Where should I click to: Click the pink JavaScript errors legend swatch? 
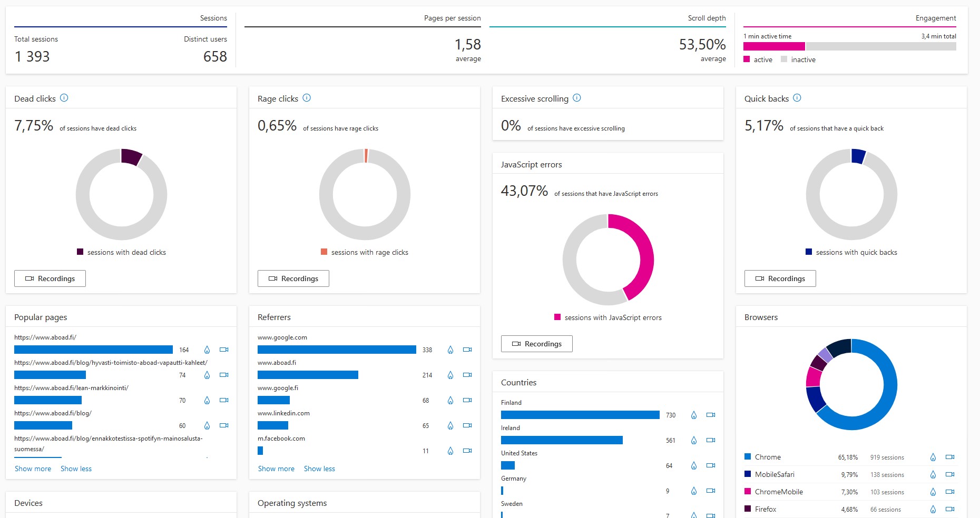[x=557, y=317]
